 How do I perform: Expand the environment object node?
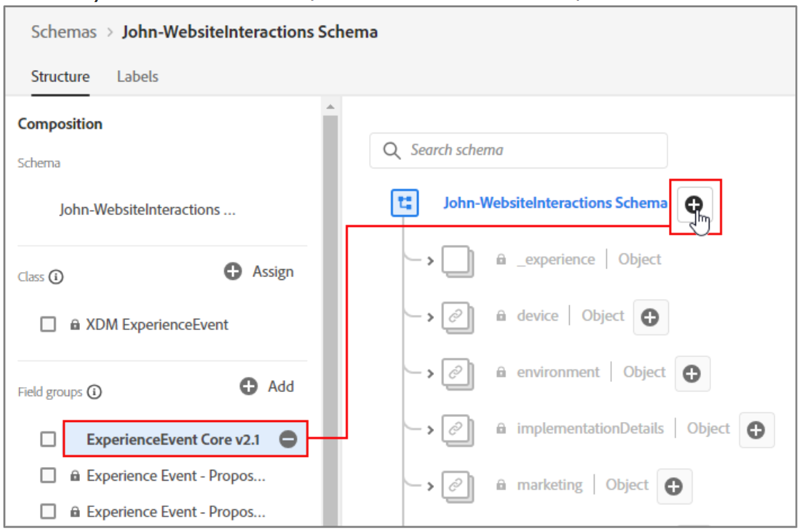click(430, 373)
